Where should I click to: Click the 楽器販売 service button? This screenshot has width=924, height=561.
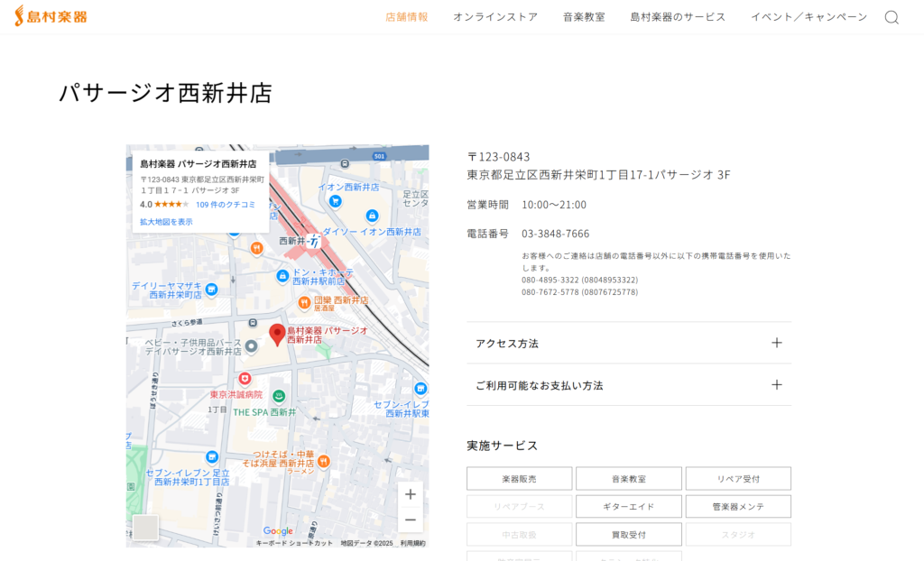pyautogui.click(x=519, y=479)
